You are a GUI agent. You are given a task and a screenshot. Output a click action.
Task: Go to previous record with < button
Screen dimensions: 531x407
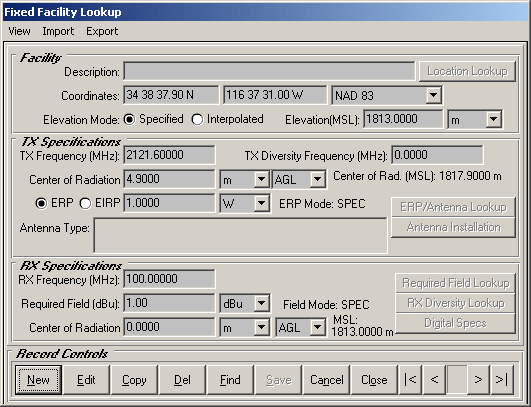tap(434, 380)
